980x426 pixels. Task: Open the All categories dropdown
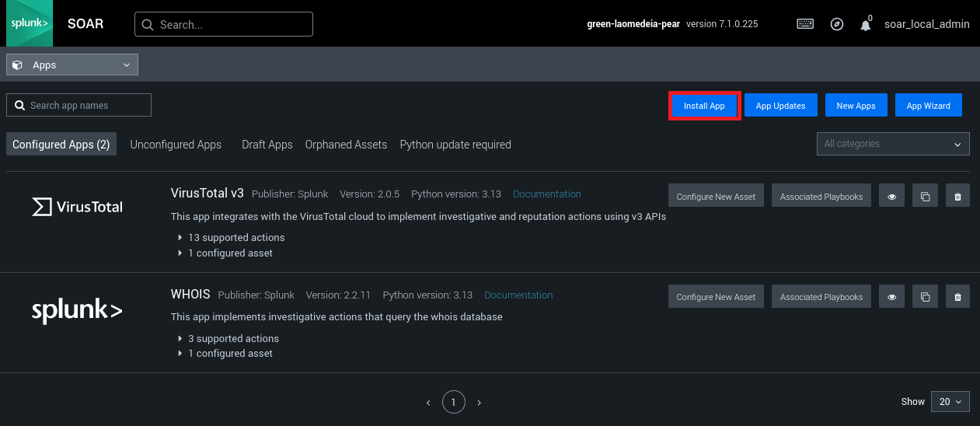(893, 144)
